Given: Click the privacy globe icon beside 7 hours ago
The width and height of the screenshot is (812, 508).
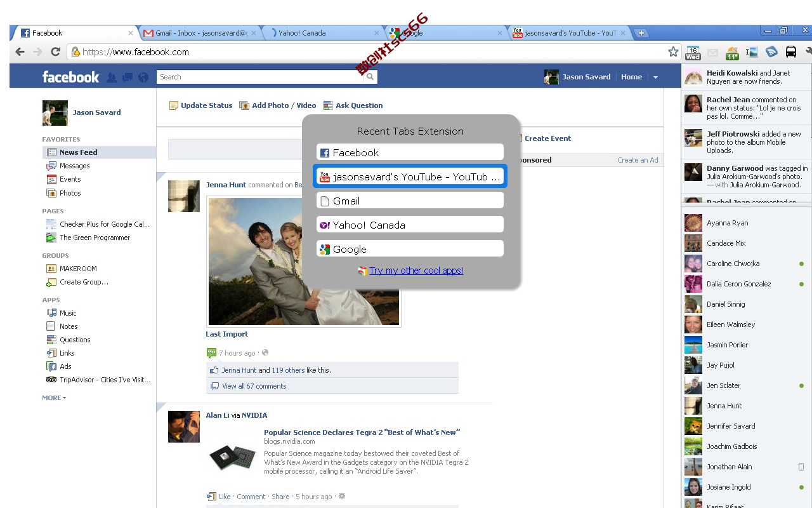Looking at the screenshot, I should (x=265, y=353).
